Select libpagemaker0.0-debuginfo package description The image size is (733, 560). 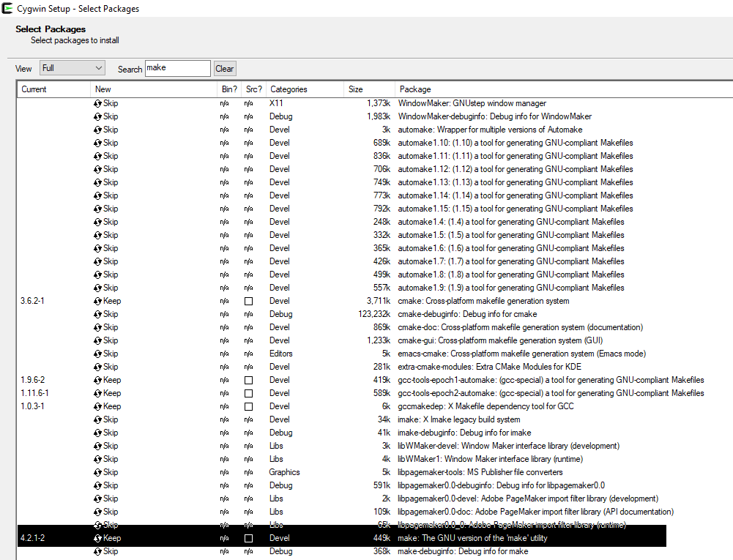[501, 485]
